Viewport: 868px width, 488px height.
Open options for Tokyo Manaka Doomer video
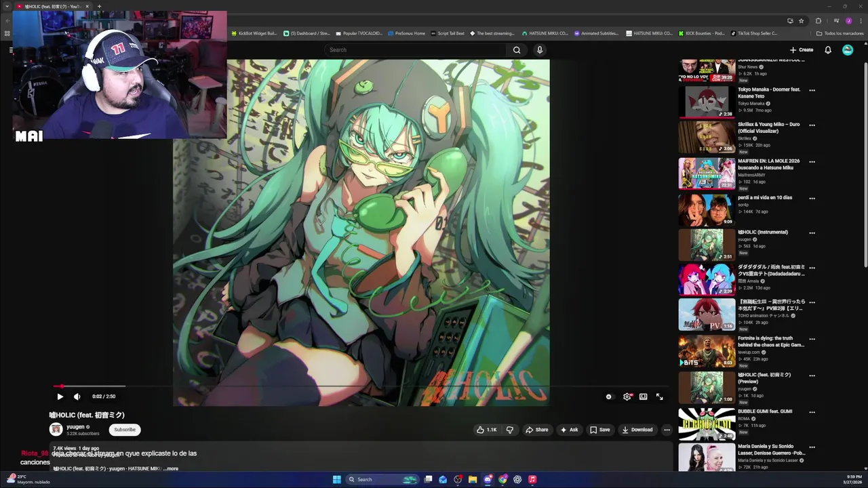click(x=812, y=90)
